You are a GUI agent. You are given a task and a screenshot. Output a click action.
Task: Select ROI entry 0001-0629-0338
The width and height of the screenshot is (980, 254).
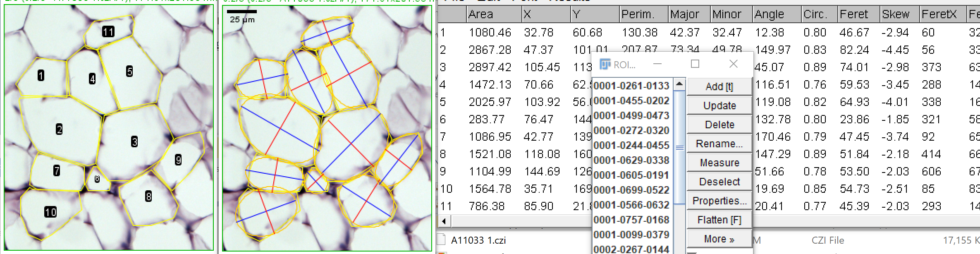[x=631, y=160]
